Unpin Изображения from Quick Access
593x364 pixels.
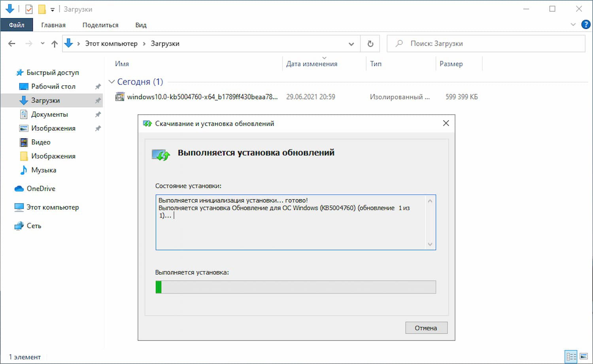pyautogui.click(x=98, y=128)
